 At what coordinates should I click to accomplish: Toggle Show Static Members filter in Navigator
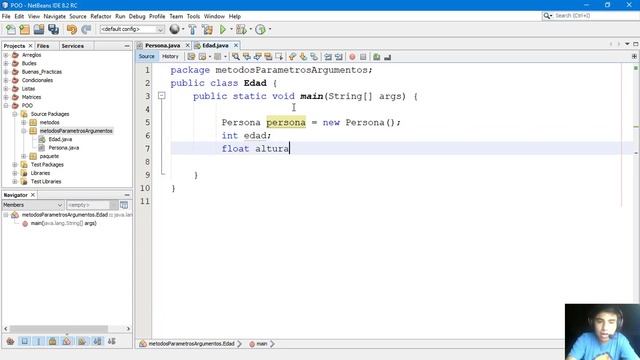(x=39, y=341)
